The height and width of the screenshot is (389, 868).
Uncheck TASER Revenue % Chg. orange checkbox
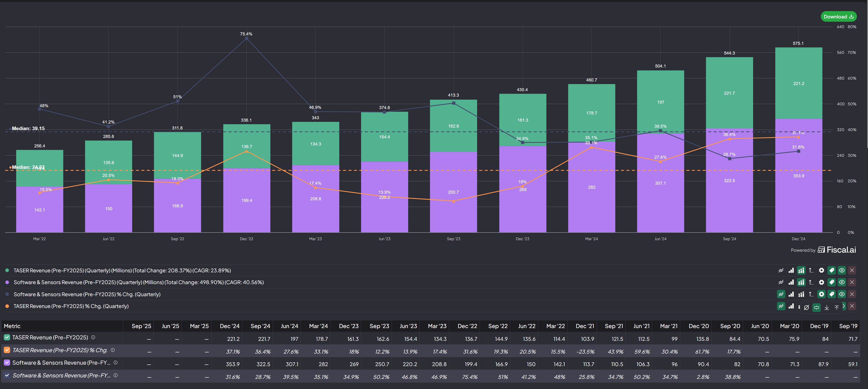7,350
